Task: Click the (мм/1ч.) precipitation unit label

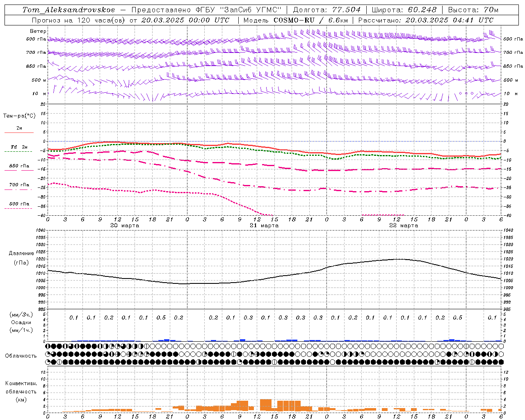Action: 21,330
